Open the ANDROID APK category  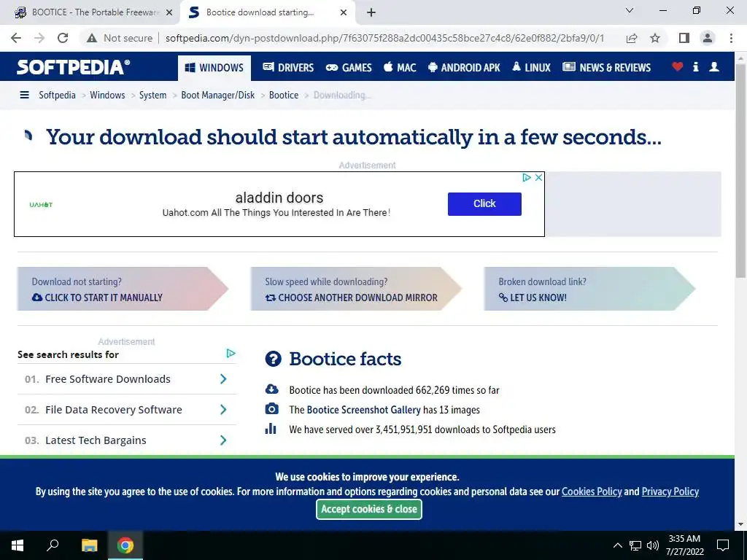(464, 68)
